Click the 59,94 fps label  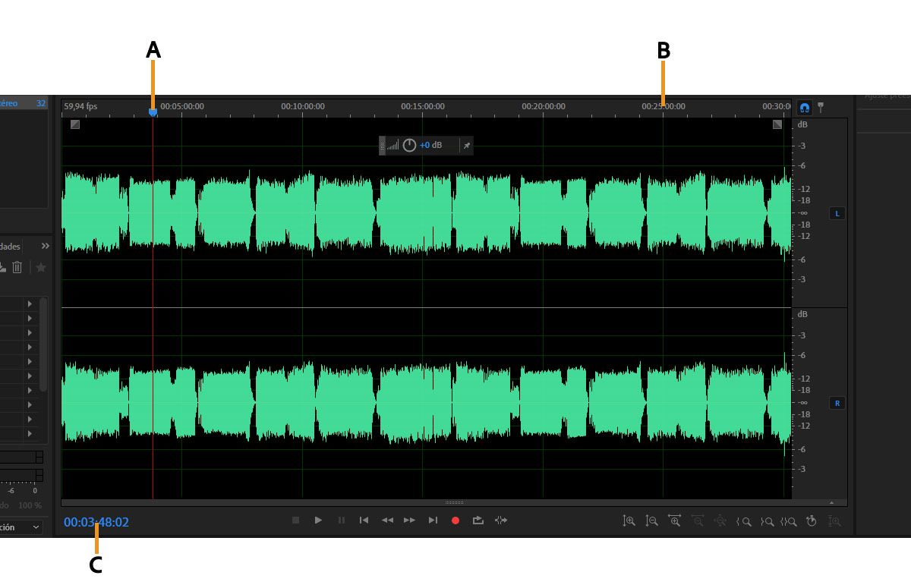(x=81, y=107)
